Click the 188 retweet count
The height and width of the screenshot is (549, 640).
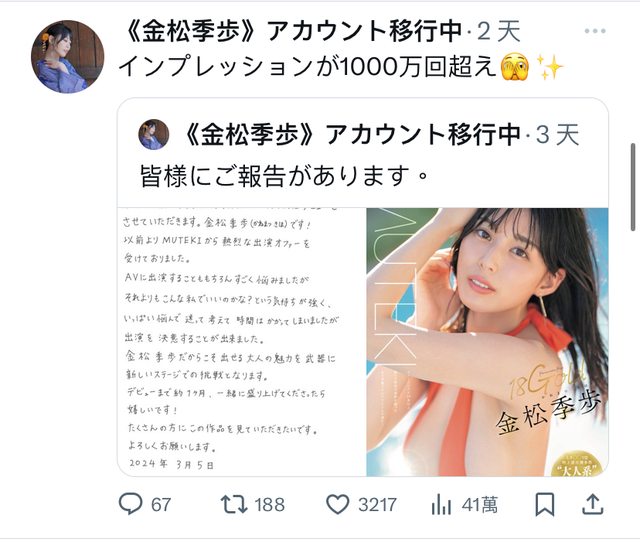[x=269, y=505]
